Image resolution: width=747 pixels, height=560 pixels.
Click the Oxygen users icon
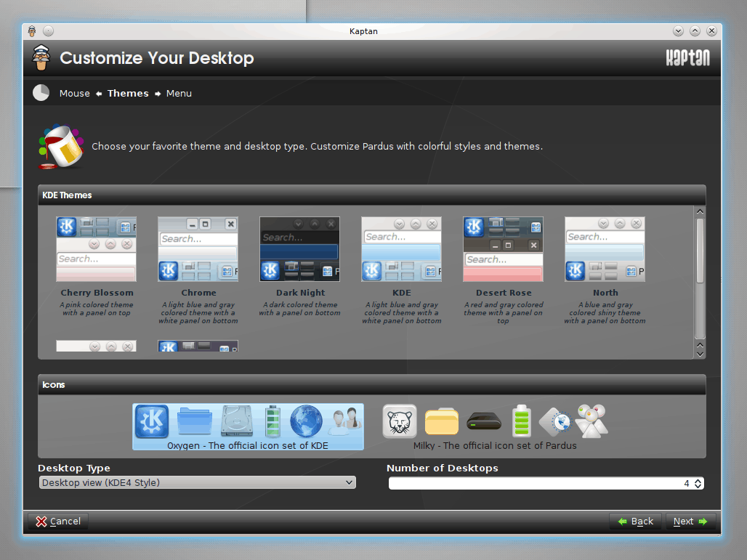click(x=346, y=421)
